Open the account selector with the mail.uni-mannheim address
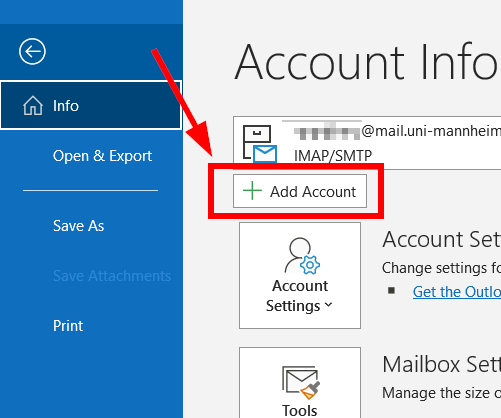The height and width of the screenshot is (418, 501). 367,143
